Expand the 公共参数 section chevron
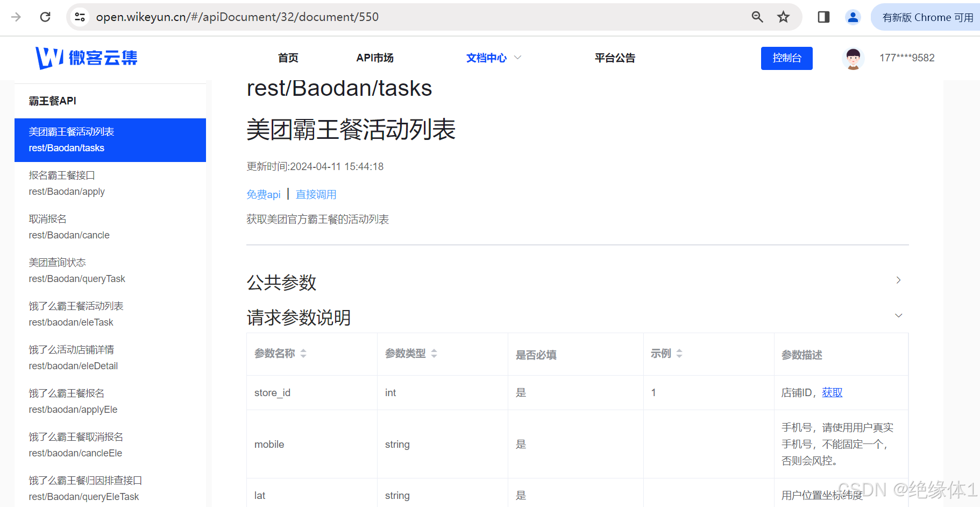The height and width of the screenshot is (507, 980). coord(898,280)
